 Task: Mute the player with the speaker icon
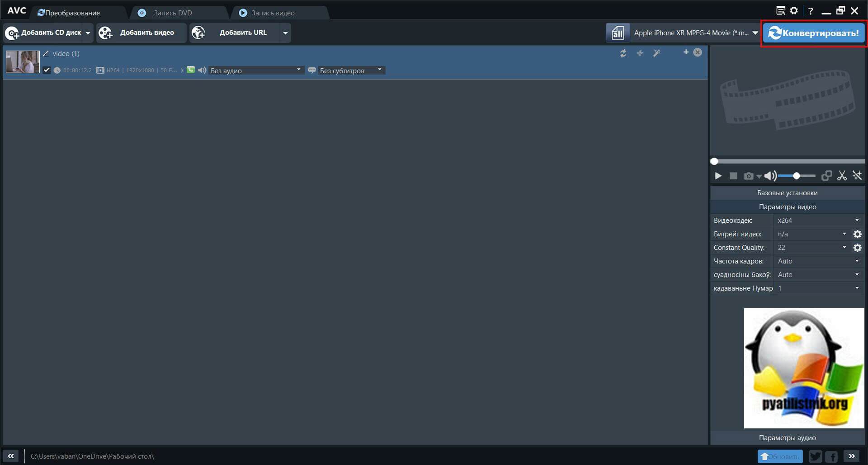click(770, 176)
